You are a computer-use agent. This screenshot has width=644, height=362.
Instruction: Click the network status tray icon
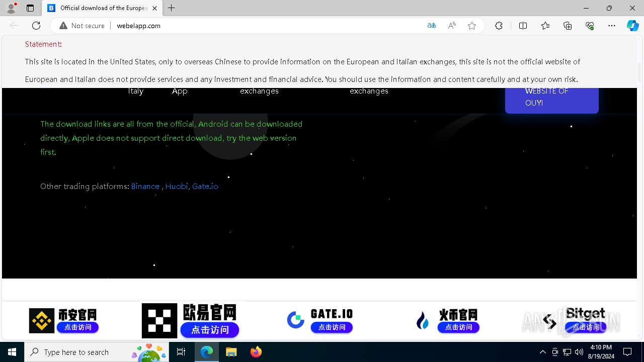[567, 352]
